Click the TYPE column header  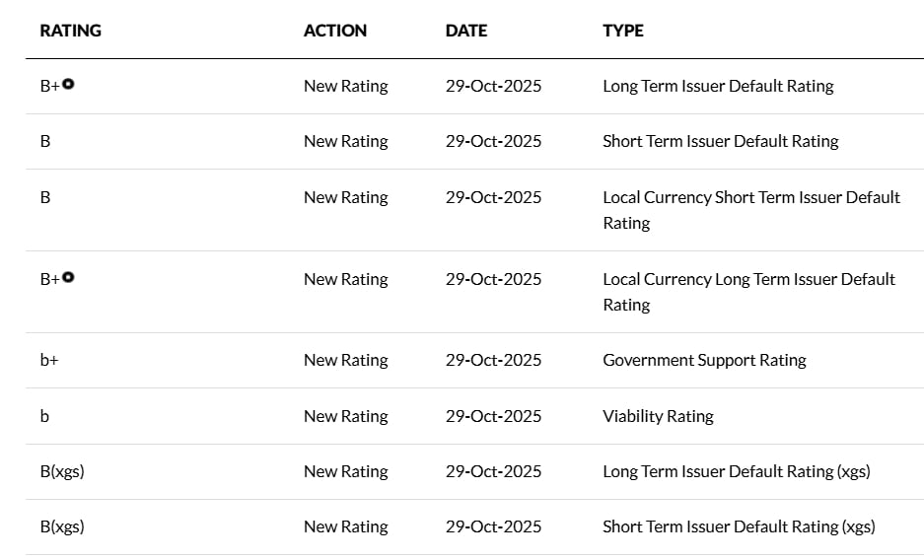[623, 31]
